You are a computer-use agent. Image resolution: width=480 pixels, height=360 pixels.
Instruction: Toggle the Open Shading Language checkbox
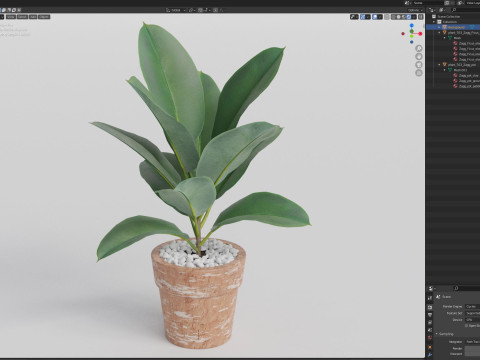click(x=466, y=326)
